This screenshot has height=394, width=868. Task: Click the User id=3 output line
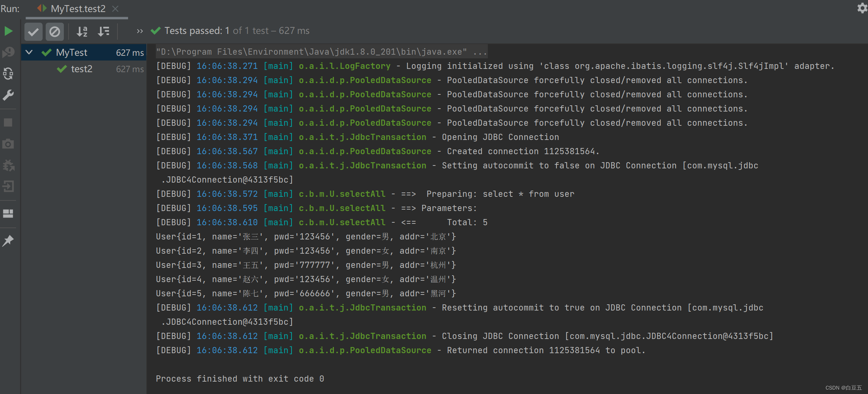point(306,265)
